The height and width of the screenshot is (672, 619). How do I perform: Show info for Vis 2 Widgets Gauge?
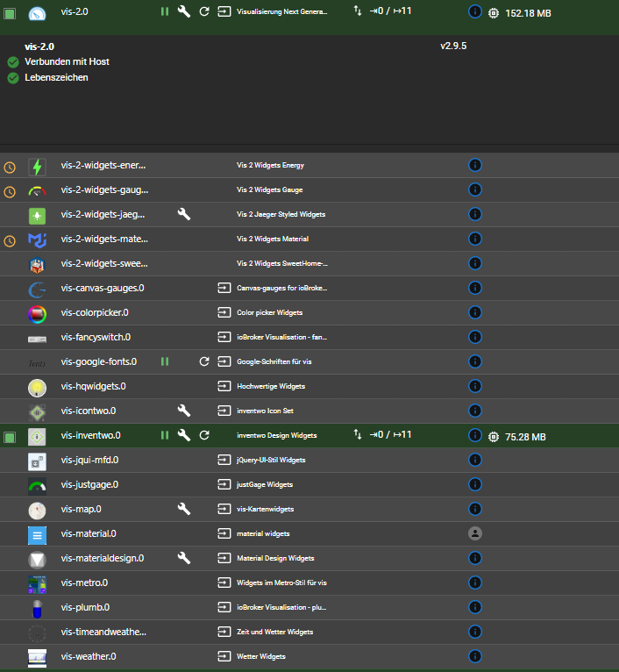pos(474,189)
